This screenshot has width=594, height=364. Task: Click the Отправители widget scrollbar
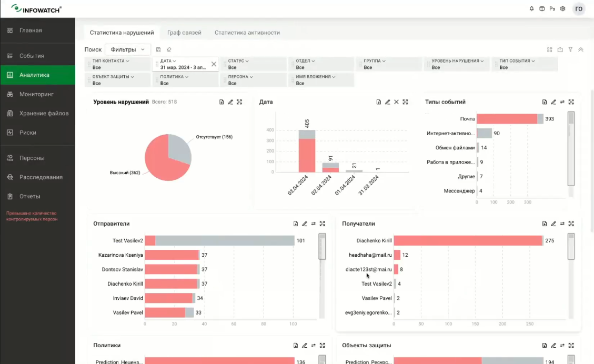point(322,247)
